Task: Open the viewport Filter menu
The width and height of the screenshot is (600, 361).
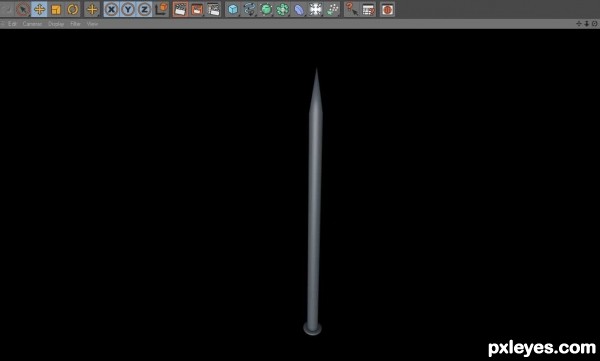Action: pyautogui.click(x=75, y=24)
